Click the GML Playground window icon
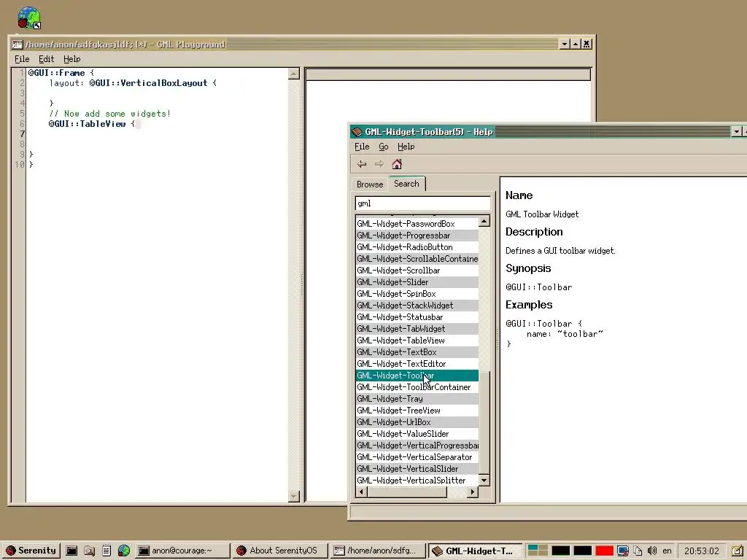The width and height of the screenshot is (747, 560). [18, 44]
